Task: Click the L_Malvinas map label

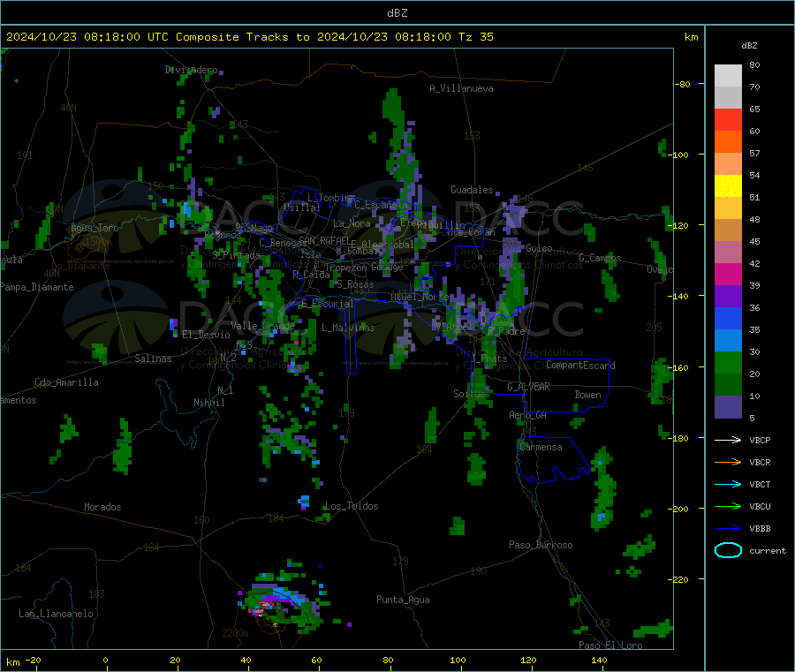Action: pos(348,328)
